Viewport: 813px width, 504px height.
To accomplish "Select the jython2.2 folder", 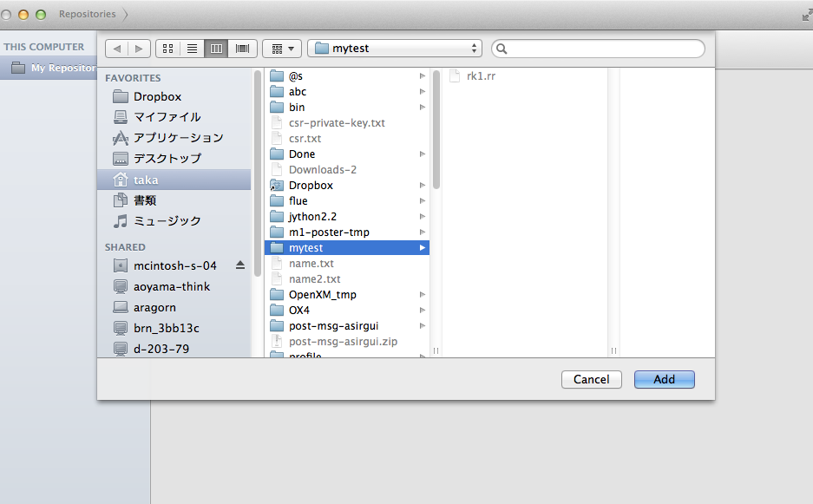I will [x=346, y=216].
